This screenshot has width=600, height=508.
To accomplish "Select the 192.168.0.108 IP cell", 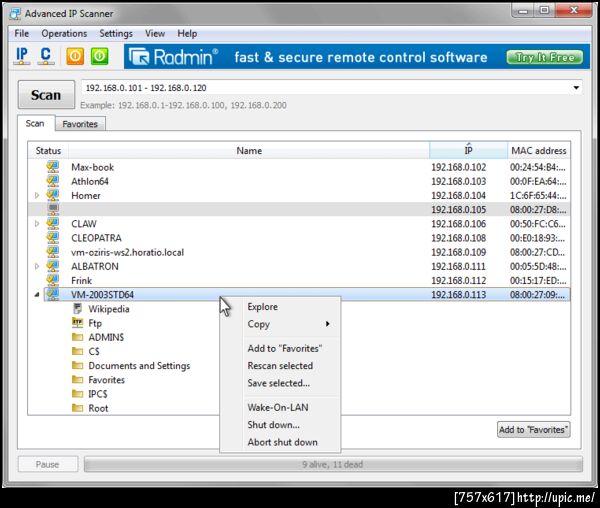I will point(459,238).
